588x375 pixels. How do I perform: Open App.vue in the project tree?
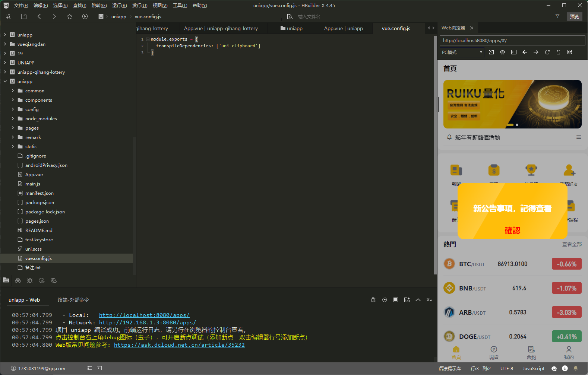point(34,174)
